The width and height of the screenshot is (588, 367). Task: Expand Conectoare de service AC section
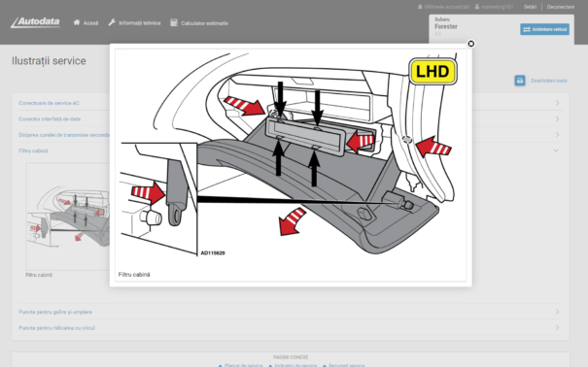50,103
